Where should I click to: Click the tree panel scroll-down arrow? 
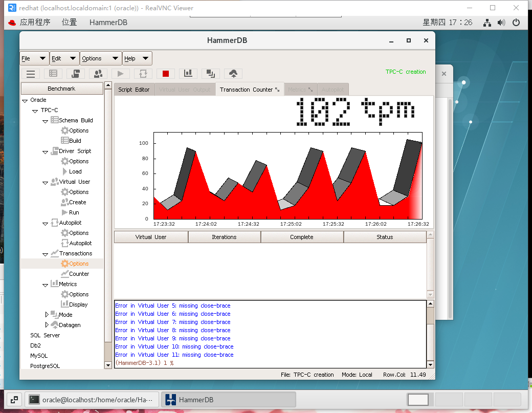pos(108,365)
